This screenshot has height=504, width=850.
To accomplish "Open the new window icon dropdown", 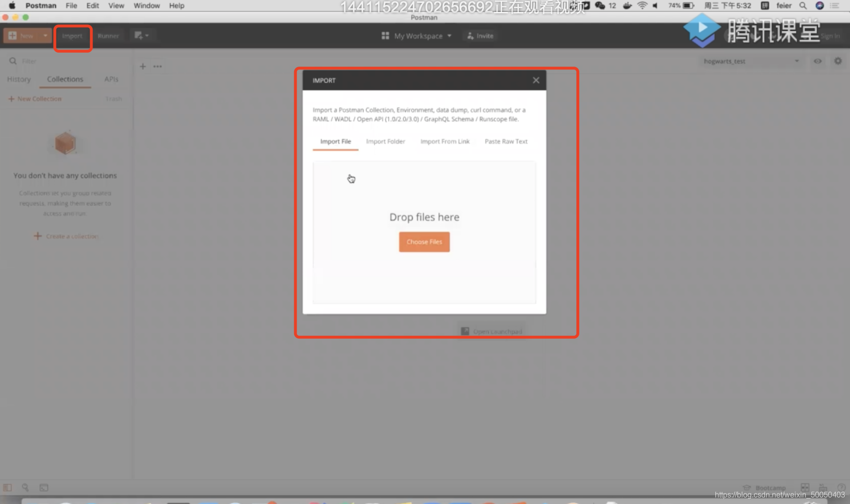I will click(142, 35).
